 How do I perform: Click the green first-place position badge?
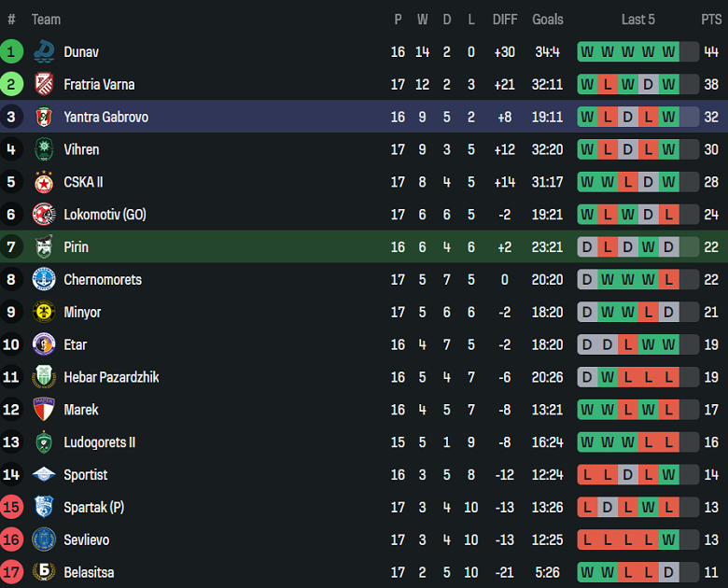(11, 52)
